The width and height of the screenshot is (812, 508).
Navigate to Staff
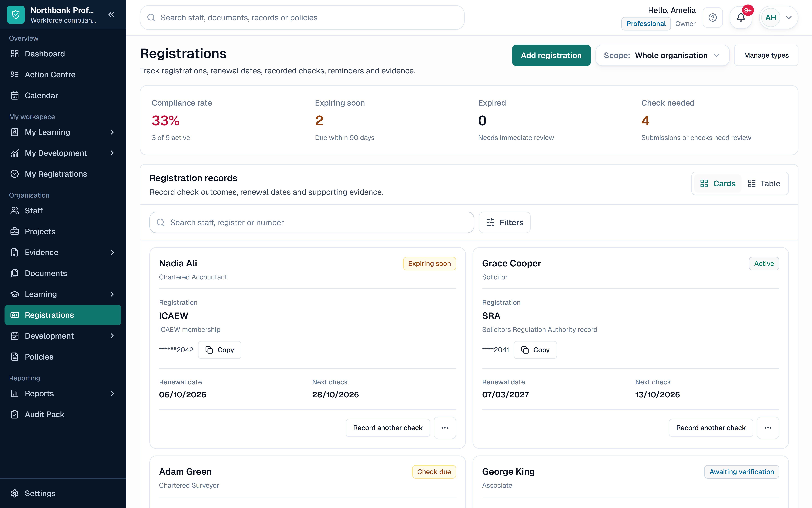point(63,211)
